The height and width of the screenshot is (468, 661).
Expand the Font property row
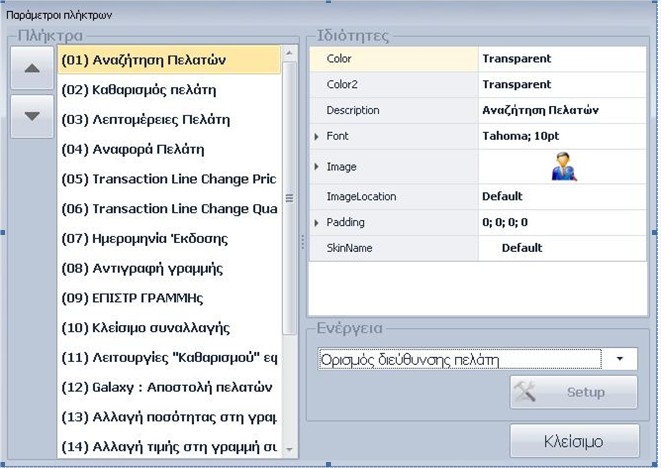coord(317,136)
